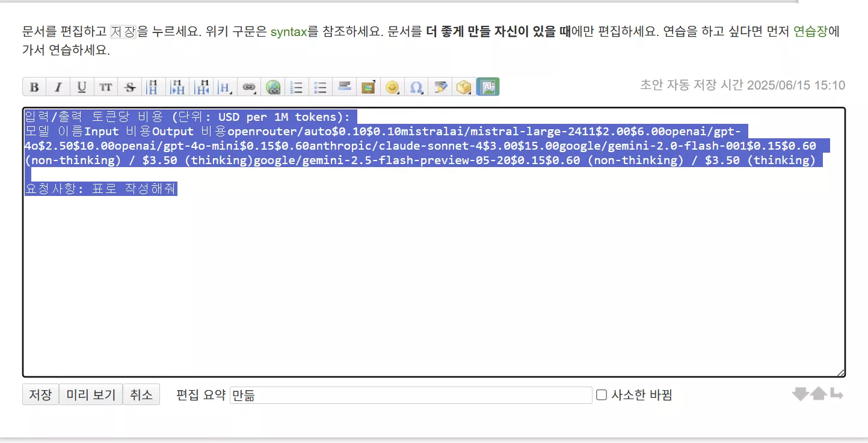Screen dimensions: 868x443
Task: Apply bold formatting from the toolbar
Action: (x=34, y=87)
